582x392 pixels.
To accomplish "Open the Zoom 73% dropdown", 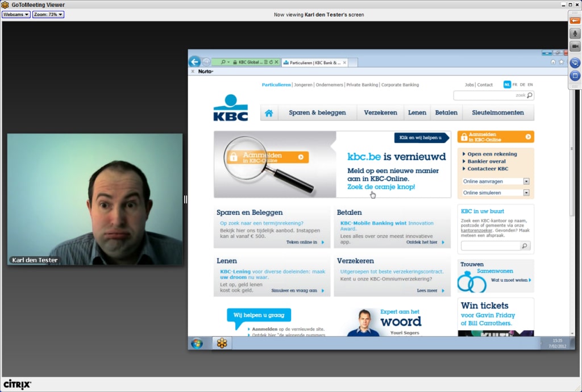I will 48,14.
